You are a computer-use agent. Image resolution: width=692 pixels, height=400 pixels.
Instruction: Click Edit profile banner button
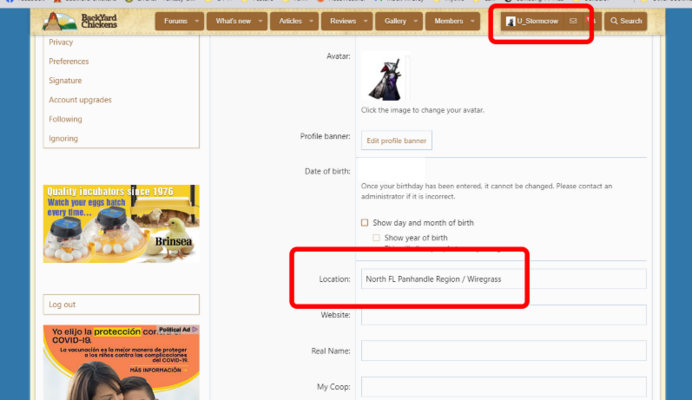pyautogui.click(x=396, y=140)
